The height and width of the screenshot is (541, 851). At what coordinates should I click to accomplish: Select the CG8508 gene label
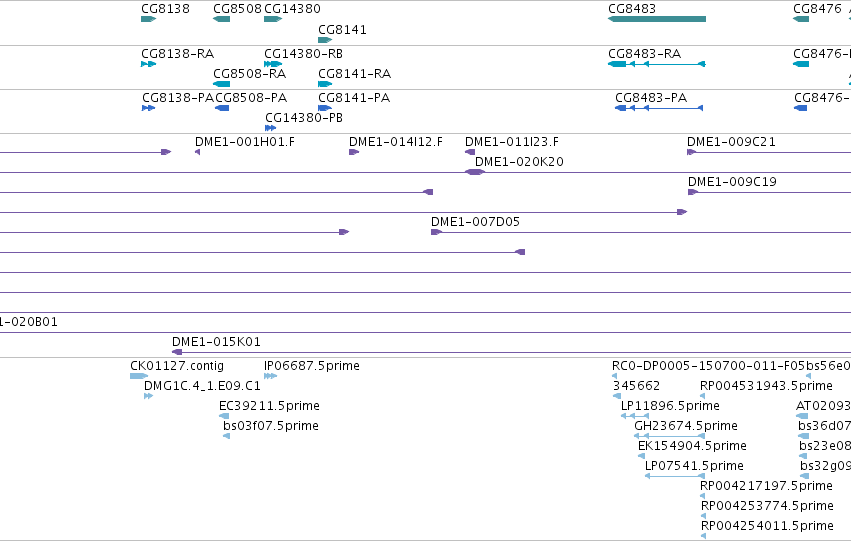237,9
